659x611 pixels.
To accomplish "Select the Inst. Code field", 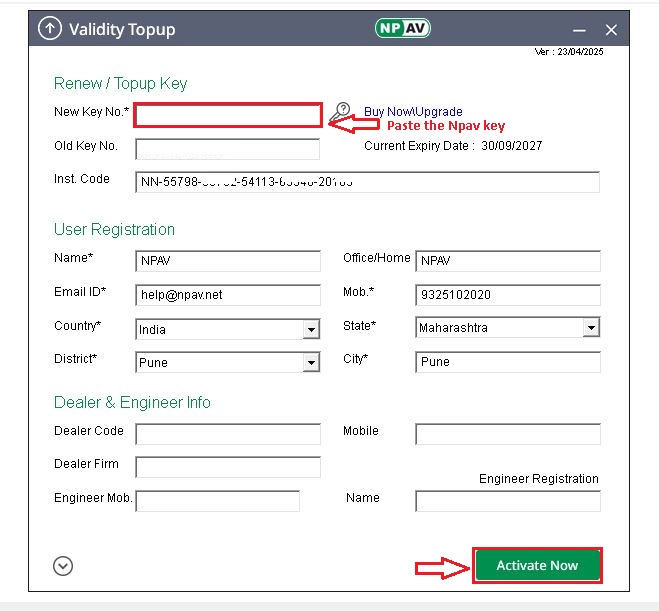I will (367, 182).
